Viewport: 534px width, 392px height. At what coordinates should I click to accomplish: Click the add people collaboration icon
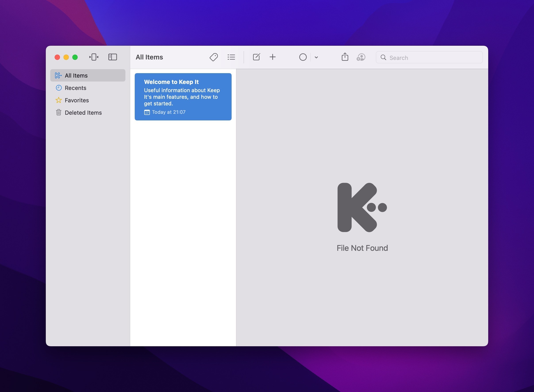[361, 57]
